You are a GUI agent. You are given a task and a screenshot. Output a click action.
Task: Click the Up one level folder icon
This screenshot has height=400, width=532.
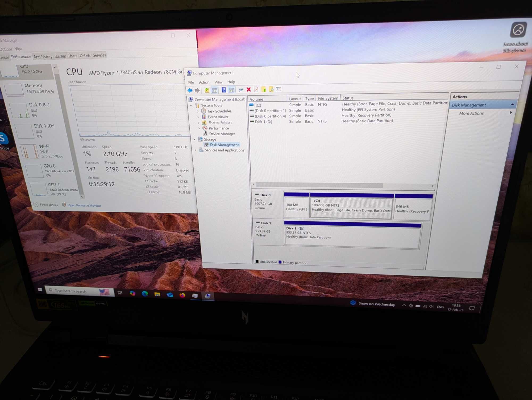pos(207,90)
